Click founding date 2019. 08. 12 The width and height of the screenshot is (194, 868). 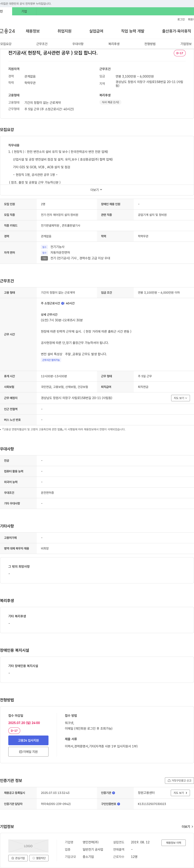click(x=140, y=842)
